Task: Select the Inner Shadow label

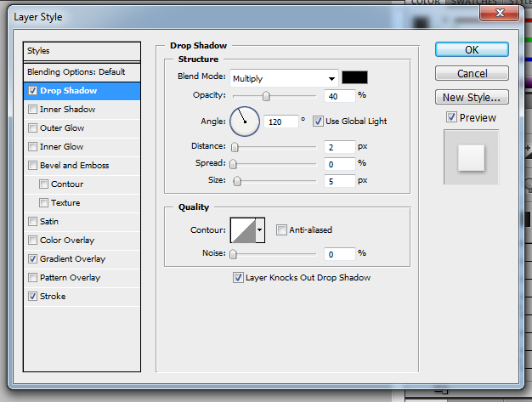Action: (x=67, y=110)
